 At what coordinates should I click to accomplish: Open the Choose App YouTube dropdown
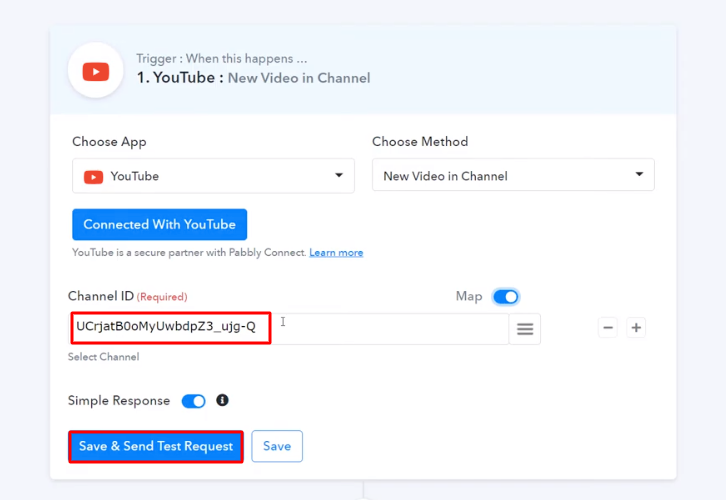click(x=213, y=175)
